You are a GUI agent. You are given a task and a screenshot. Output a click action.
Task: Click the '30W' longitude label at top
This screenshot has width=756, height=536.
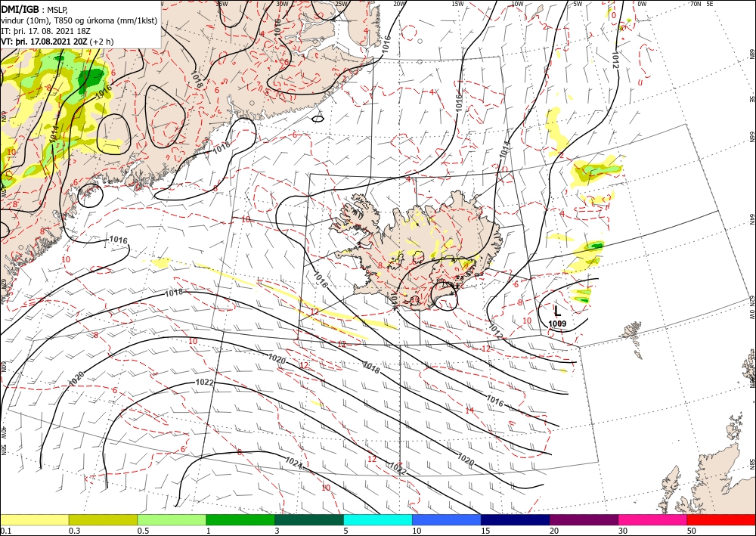point(282,4)
